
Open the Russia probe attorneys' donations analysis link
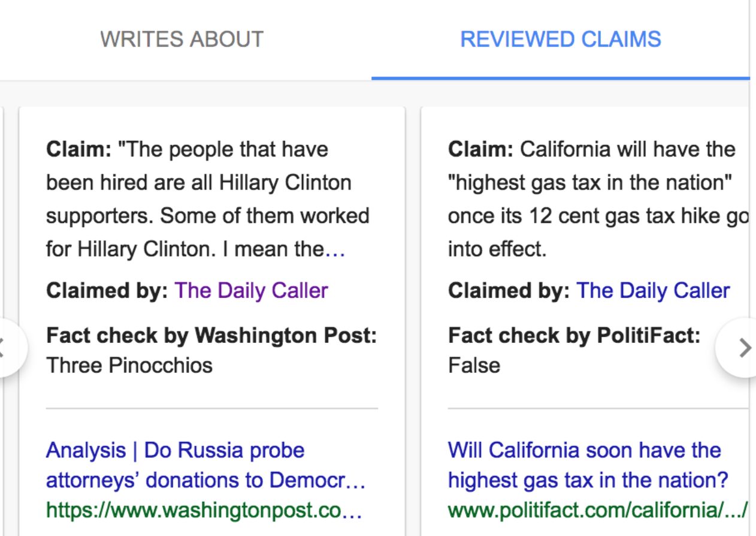[205, 465]
